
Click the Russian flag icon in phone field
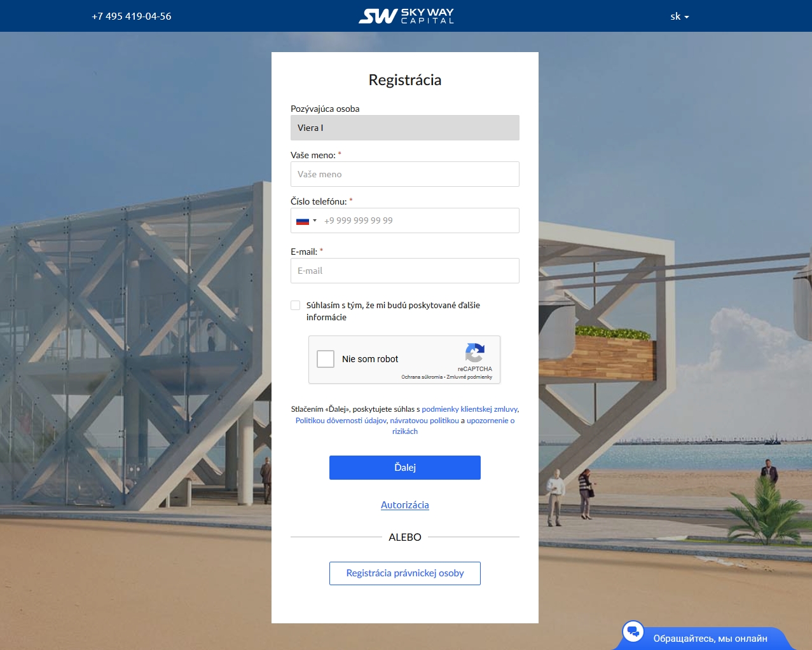pyautogui.click(x=302, y=220)
